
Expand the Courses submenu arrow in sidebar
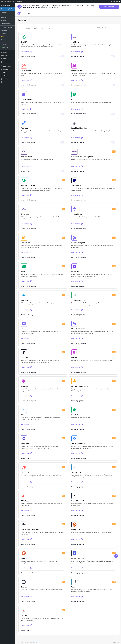(14, 17)
